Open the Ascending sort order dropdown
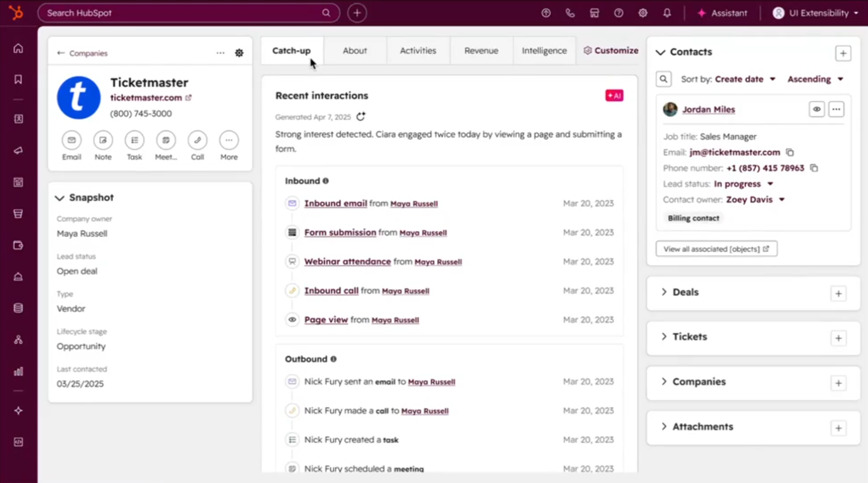Screen dimensions: 868x483 click(815, 79)
